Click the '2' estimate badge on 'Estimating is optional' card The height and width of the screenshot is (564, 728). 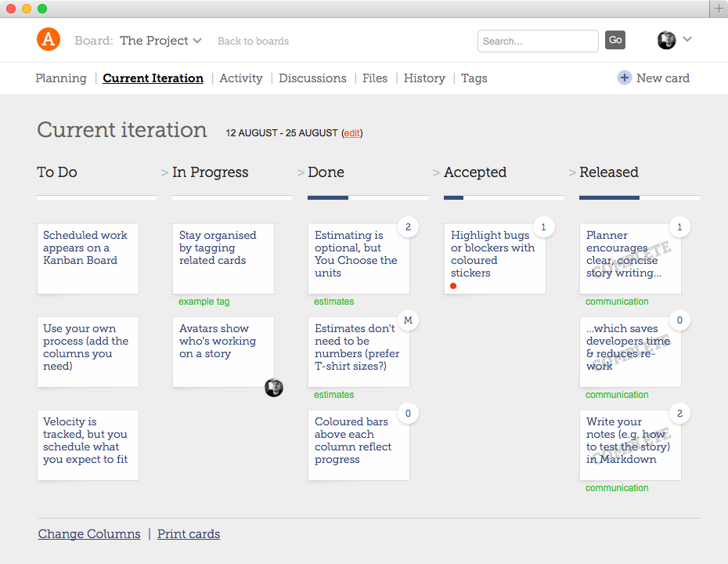(x=408, y=226)
